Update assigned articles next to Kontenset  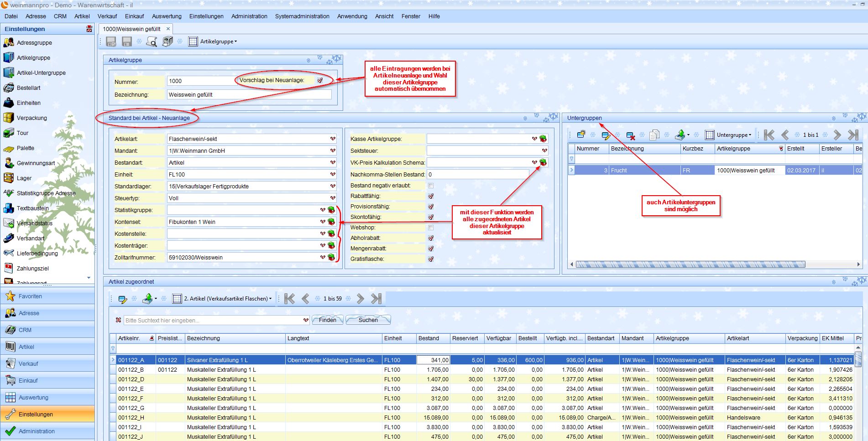pyautogui.click(x=331, y=222)
